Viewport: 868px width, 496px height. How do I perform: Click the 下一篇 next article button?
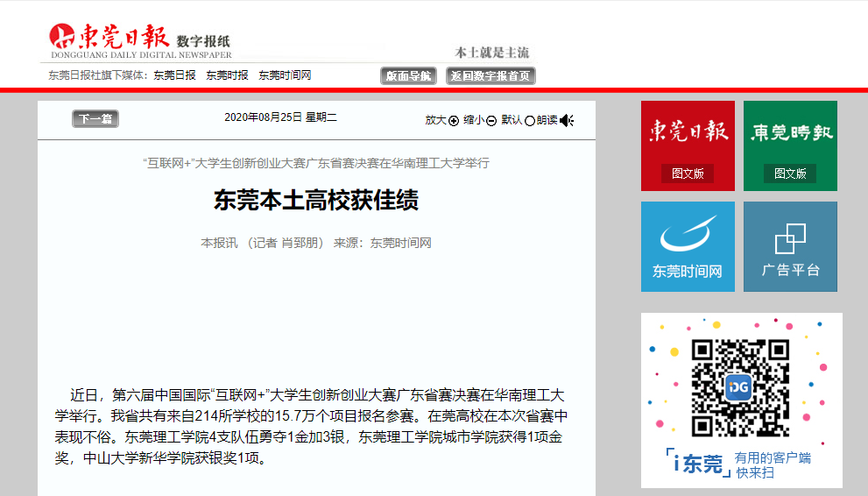click(x=95, y=119)
